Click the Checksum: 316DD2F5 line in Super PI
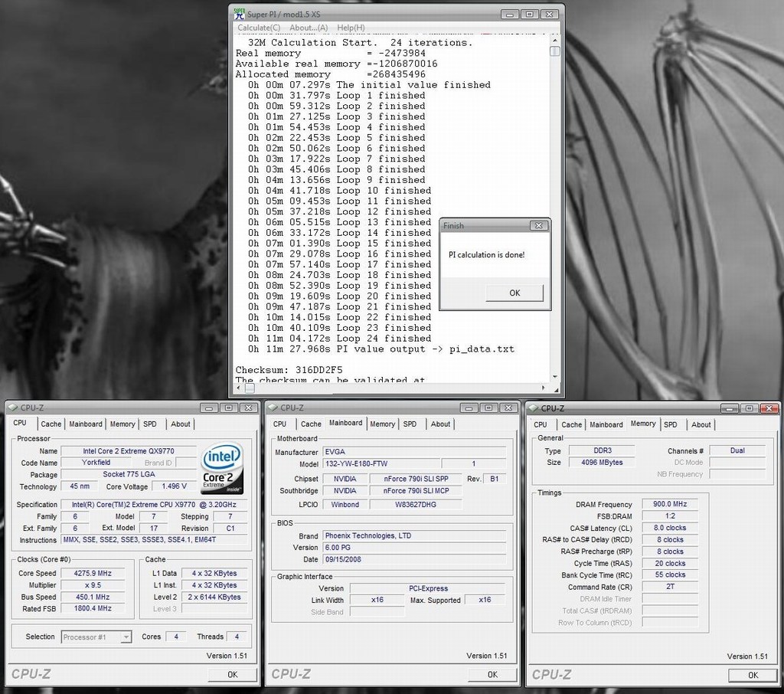The image size is (784, 694). (289, 370)
